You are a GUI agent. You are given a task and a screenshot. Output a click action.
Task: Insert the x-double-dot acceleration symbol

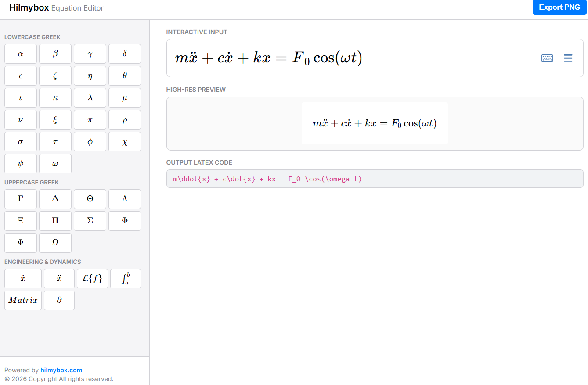(x=59, y=278)
